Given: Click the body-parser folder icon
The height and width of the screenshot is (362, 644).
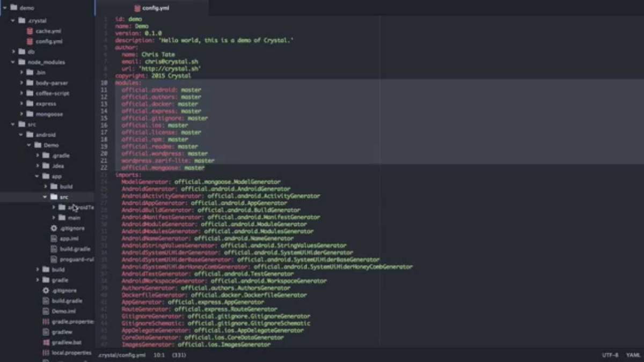Looking at the screenshot, I should (x=30, y=83).
